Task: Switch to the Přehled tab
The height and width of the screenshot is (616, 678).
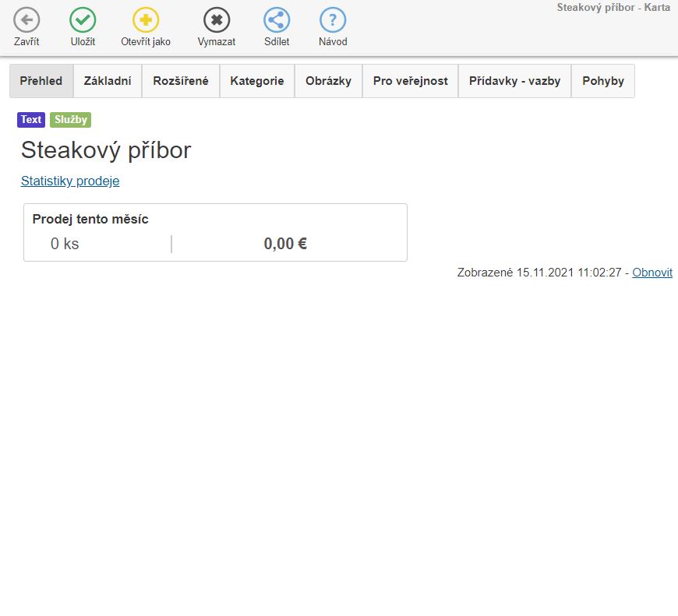Action: click(x=41, y=81)
